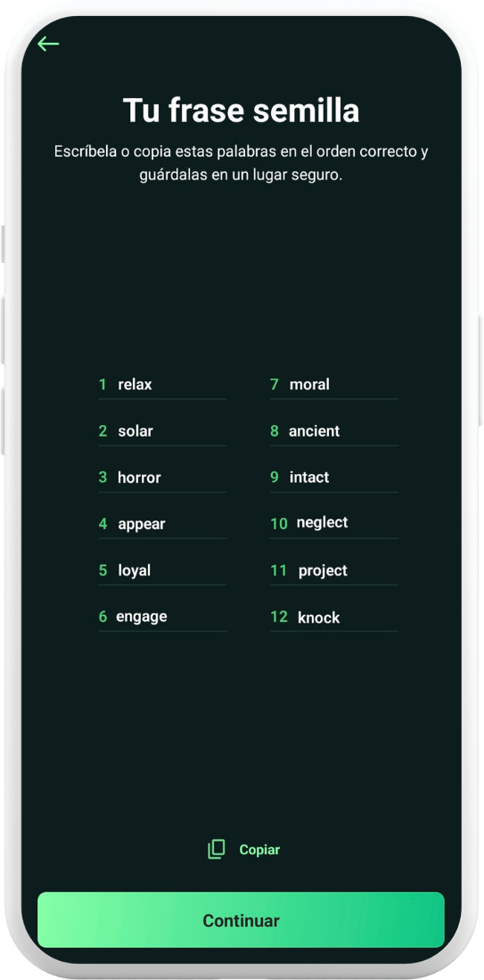The height and width of the screenshot is (980, 484).
Task: Go back using the green arrow
Action: [x=48, y=44]
